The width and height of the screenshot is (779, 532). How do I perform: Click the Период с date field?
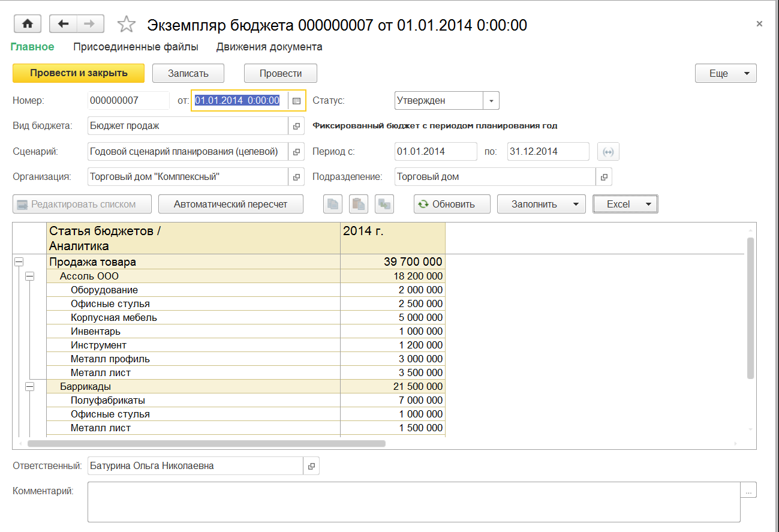pos(436,152)
